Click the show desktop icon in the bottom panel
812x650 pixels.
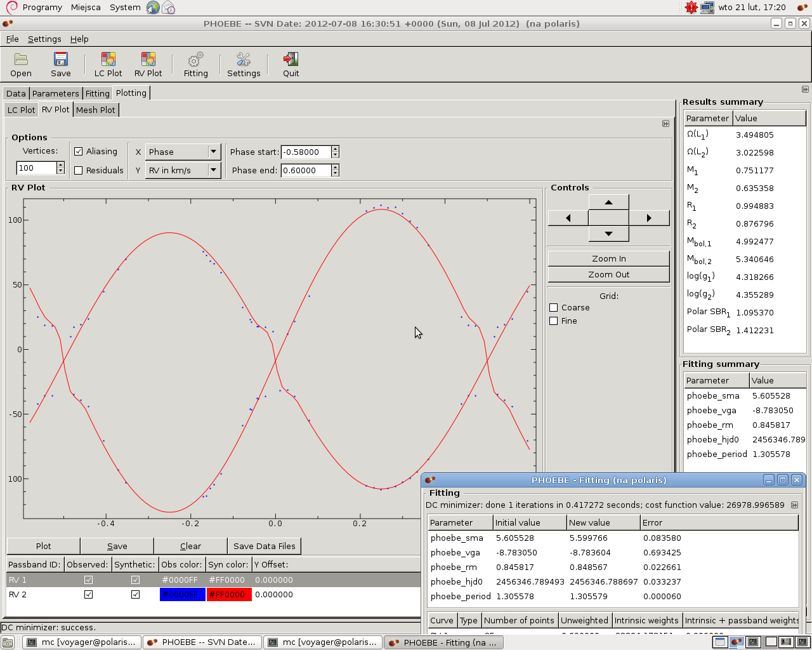point(8,642)
